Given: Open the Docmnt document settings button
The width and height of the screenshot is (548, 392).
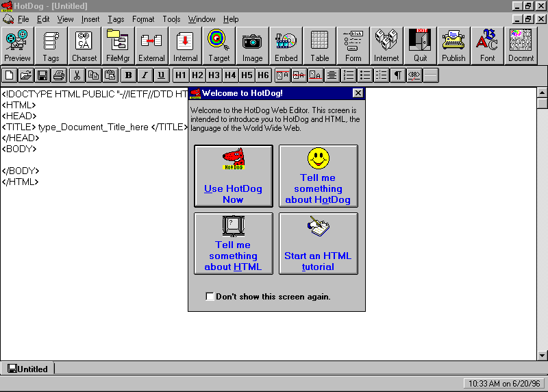Looking at the screenshot, I should (x=521, y=46).
